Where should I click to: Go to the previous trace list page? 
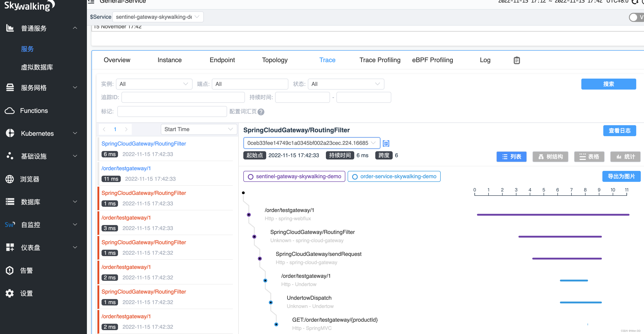pyautogui.click(x=104, y=129)
